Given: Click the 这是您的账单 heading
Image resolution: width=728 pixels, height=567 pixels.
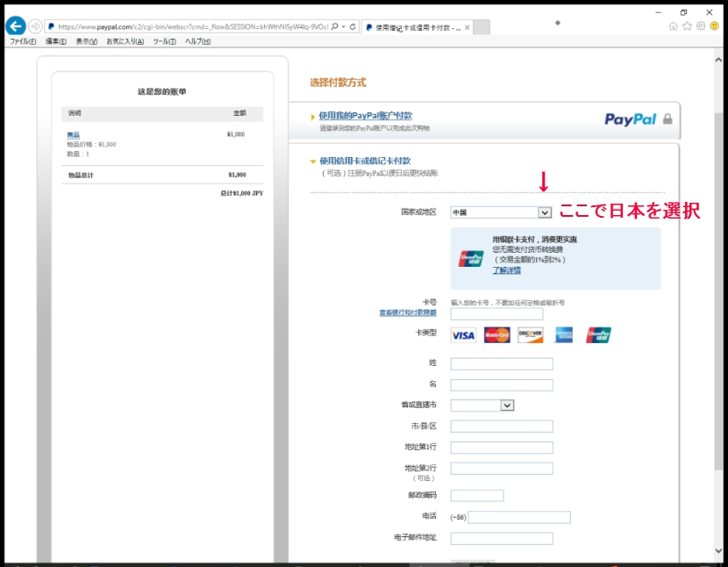Looking at the screenshot, I should pyautogui.click(x=161, y=91).
